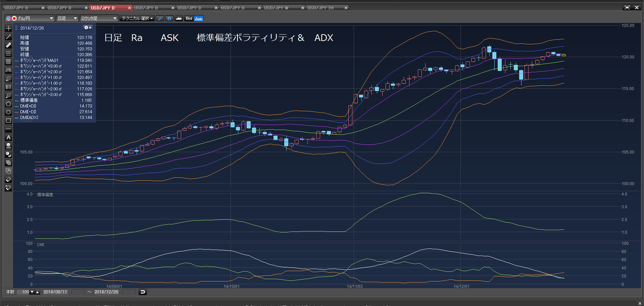Image resolution: width=644 pixels, height=306 pixels.
Task: Click the 標準偏差 legend row value 1.185
Action: 87,100
